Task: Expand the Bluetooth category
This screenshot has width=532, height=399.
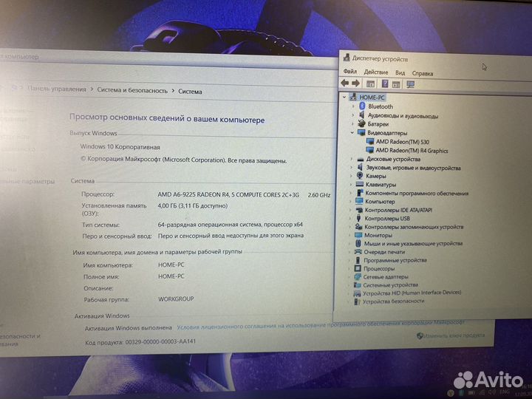Action: 353,106
